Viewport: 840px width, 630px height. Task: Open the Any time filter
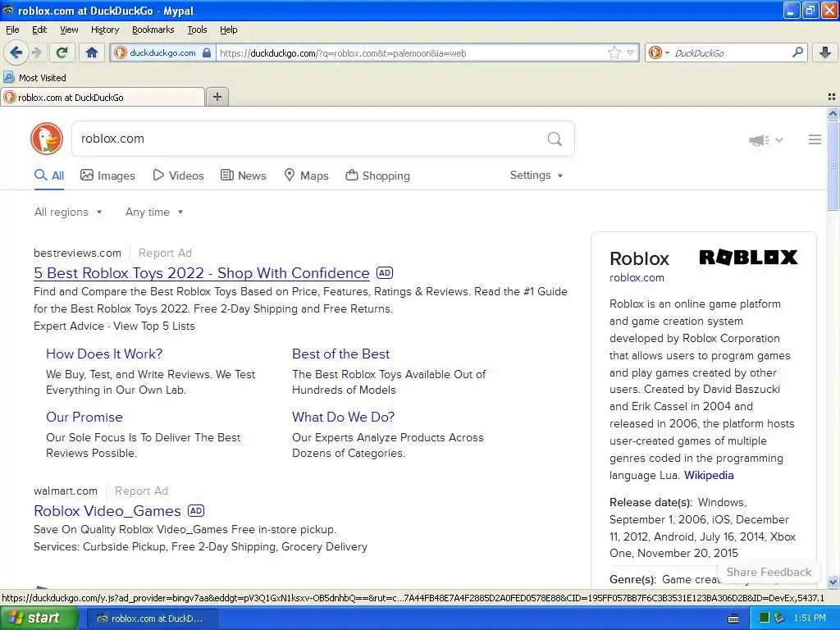click(x=154, y=212)
